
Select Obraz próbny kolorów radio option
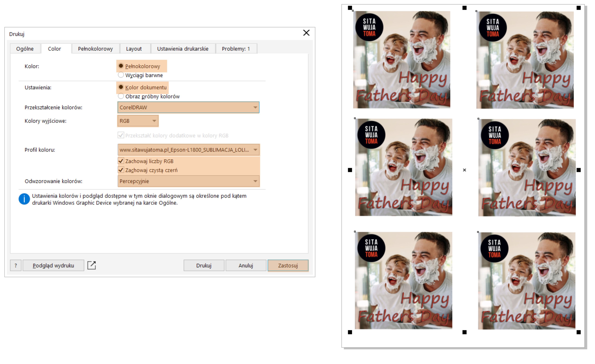click(x=121, y=96)
